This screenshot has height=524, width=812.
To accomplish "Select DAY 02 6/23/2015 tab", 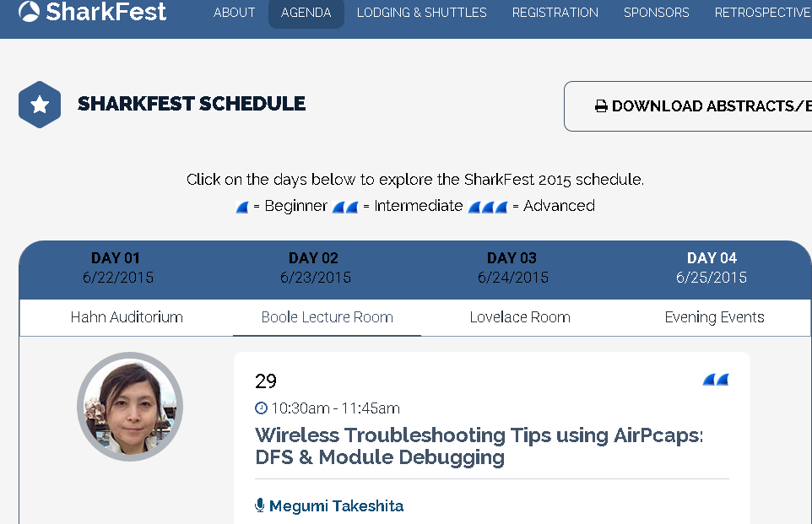I will click(316, 267).
